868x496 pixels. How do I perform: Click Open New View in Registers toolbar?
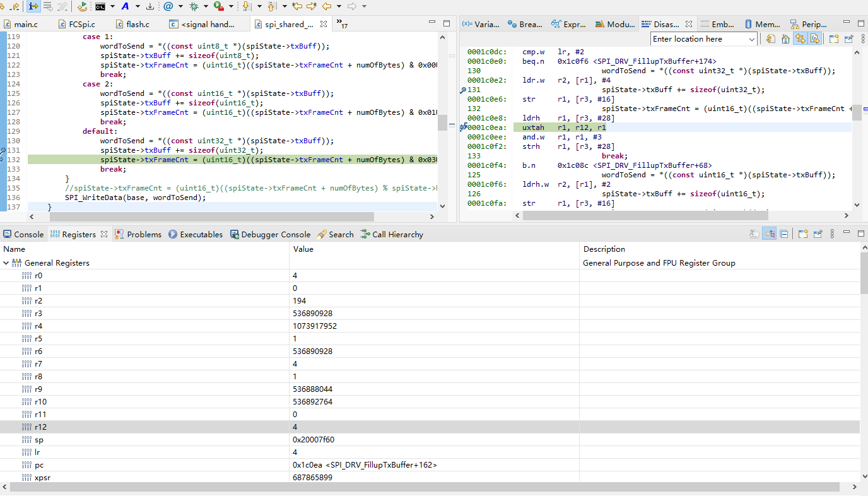pyautogui.click(x=803, y=234)
